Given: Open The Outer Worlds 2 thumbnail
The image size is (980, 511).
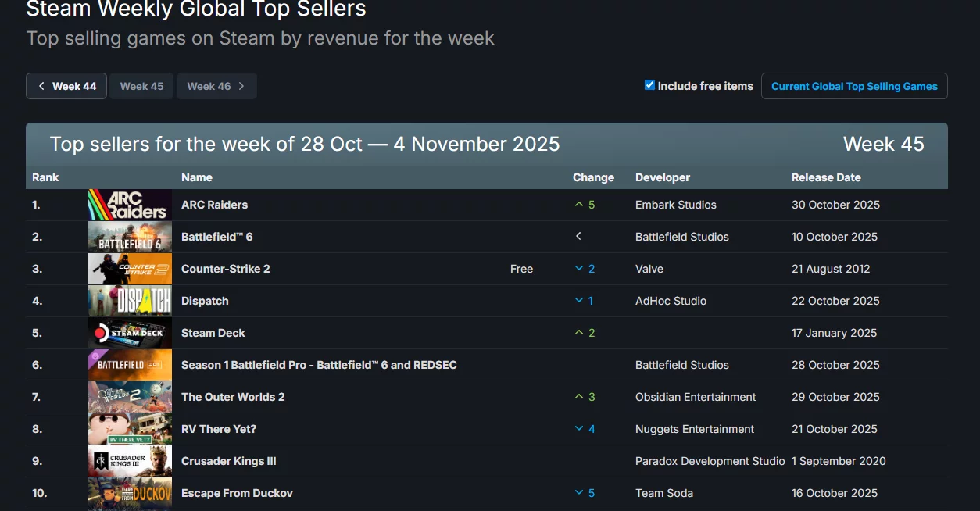Looking at the screenshot, I should 130,397.
